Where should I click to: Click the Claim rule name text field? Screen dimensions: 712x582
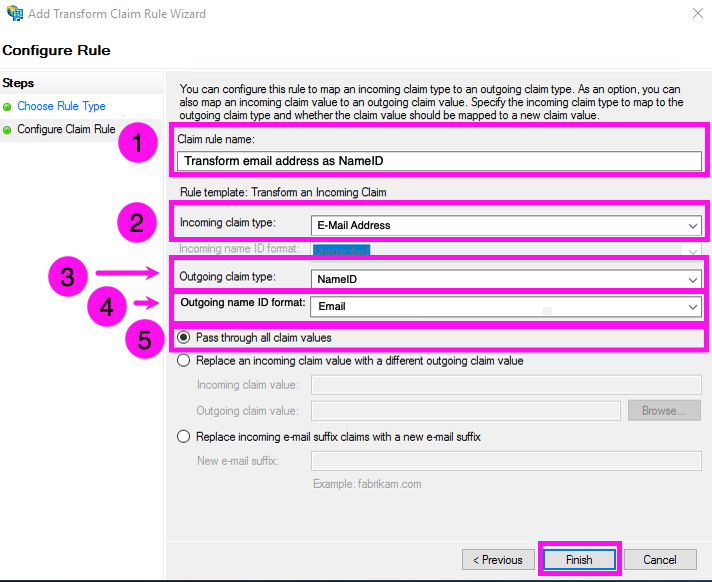439,161
